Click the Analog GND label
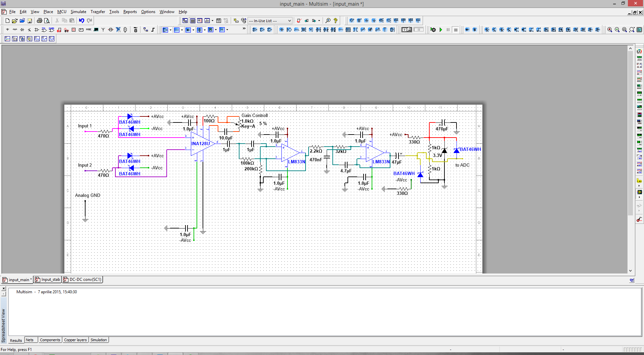 [x=88, y=195]
